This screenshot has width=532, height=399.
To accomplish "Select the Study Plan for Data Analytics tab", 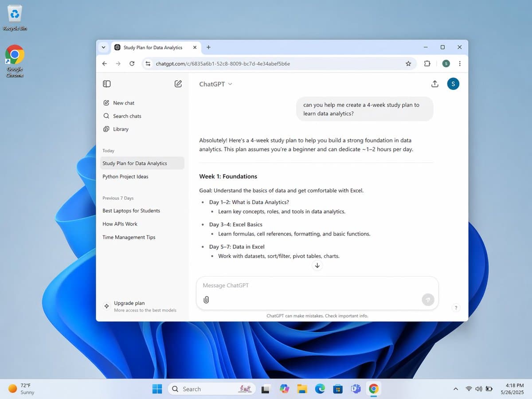I will point(156,47).
